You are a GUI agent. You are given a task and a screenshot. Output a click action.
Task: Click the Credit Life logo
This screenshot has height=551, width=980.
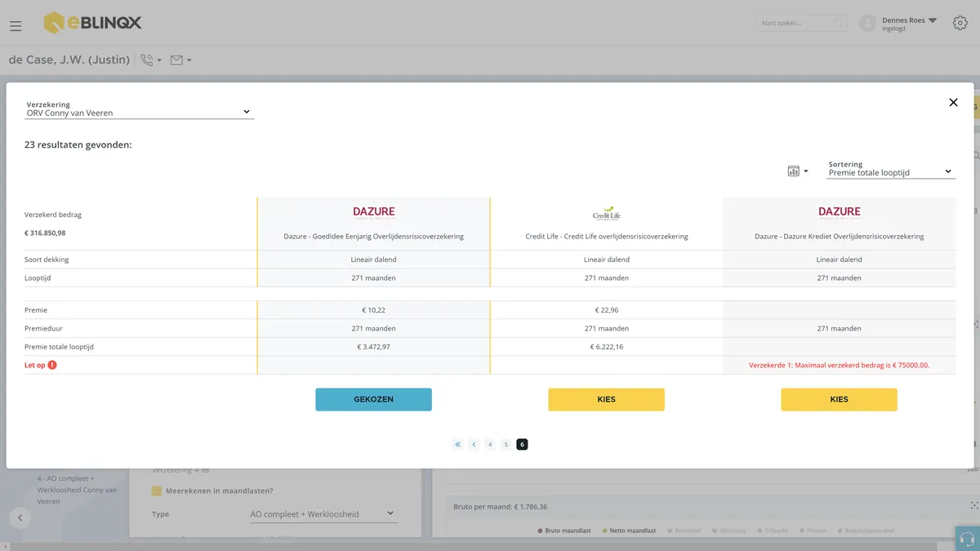[607, 213]
